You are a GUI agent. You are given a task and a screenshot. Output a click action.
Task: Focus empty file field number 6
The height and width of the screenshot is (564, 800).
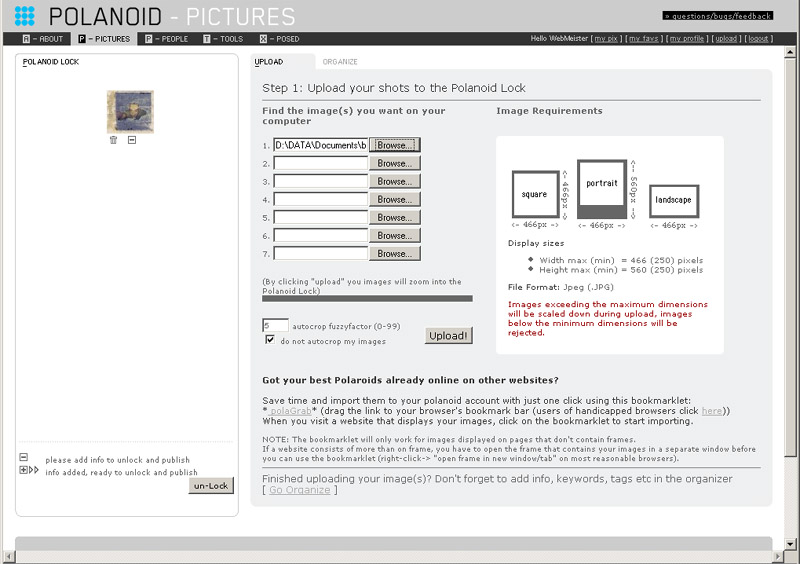[320, 236]
